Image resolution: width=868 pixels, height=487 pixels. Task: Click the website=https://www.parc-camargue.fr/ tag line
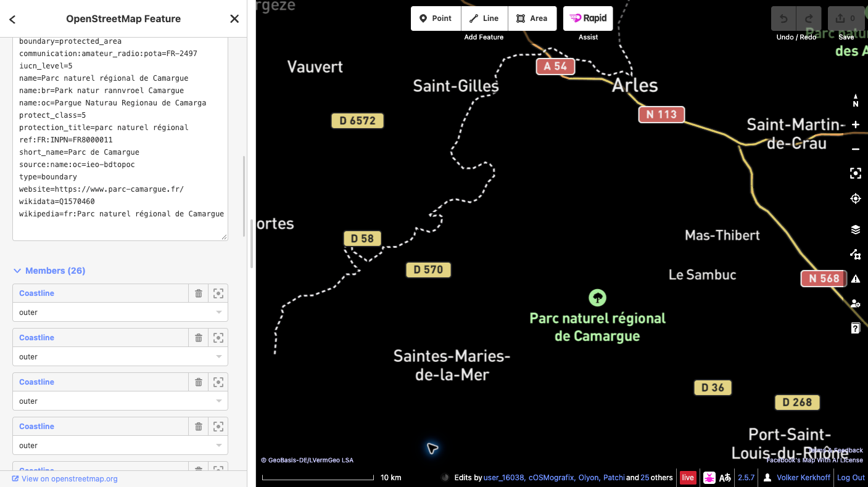tap(101, 189)
